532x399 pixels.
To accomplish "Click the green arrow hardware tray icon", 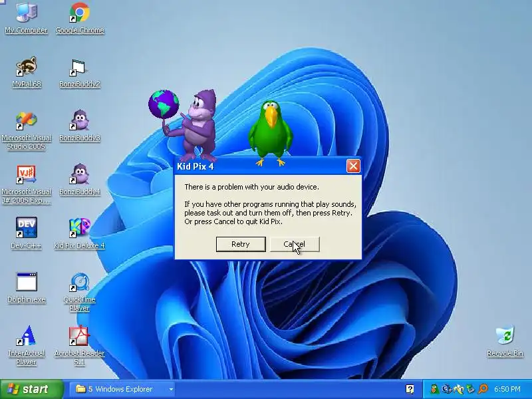I will coord(471,389).
